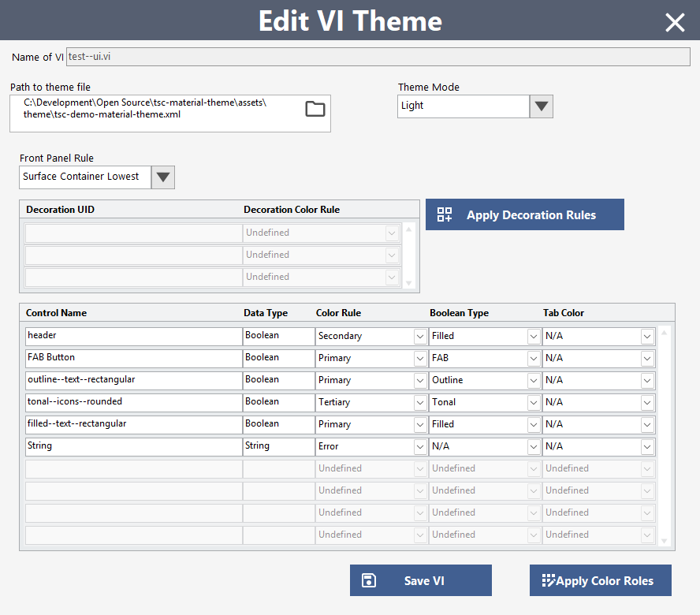Change the Tertiary color rule dropdown
Image resolution: width=700 pixels, height=615 pixels.
pos(420,402)
